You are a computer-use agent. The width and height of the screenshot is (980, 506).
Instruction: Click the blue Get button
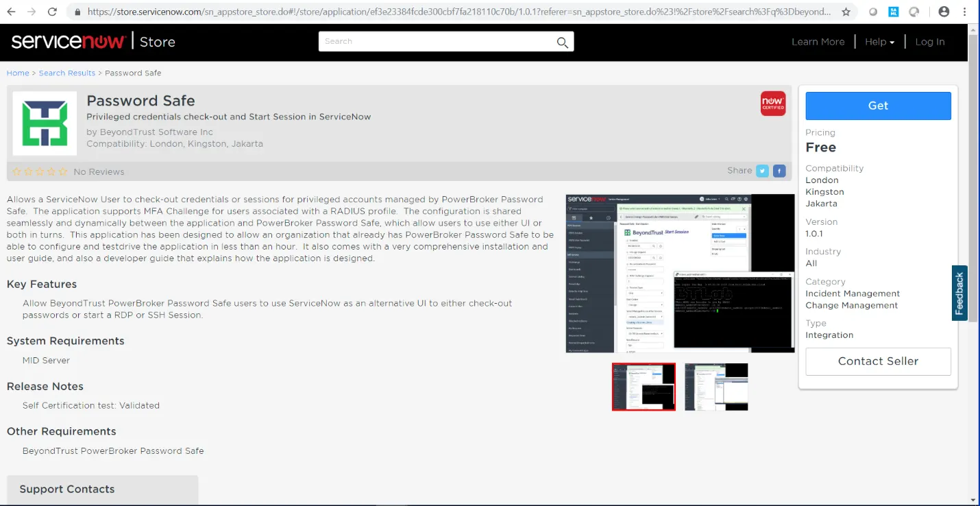tap(878, 106)
